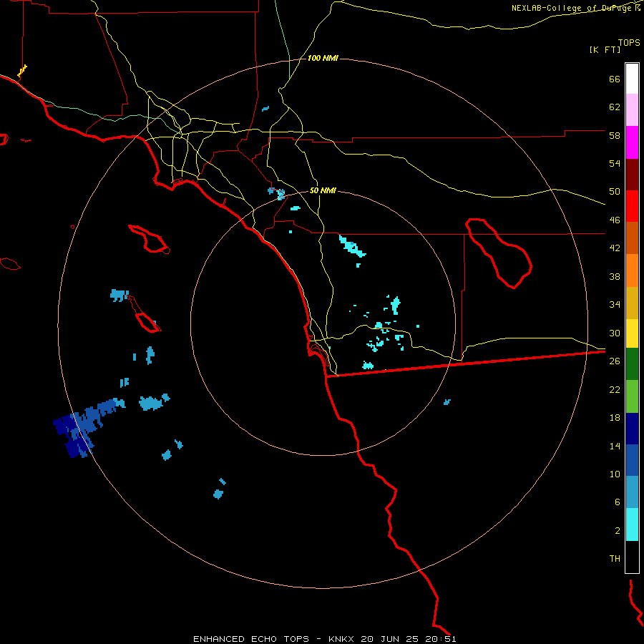Screen dimensions: 644x644
Task: Click the navy blue legend band
Action: click(x=632, y=429)
